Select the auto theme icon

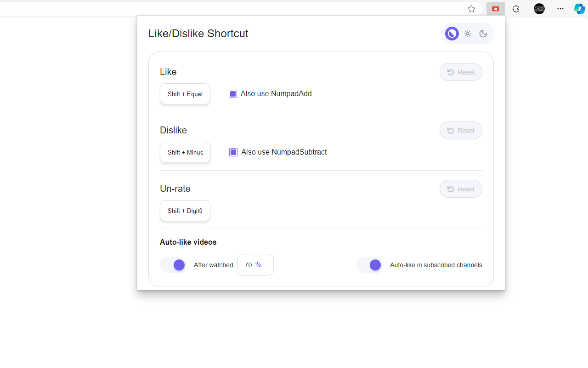452,34
